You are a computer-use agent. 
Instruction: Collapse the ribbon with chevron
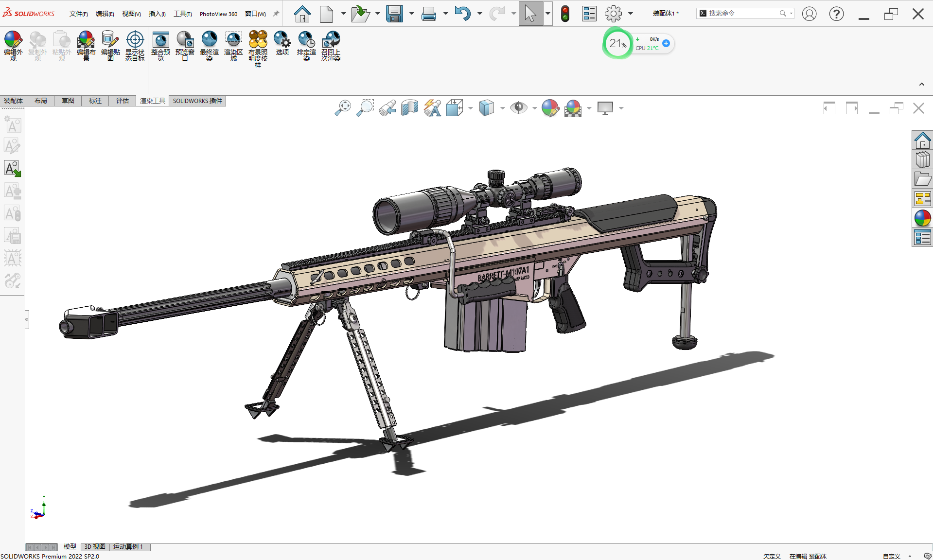921,85
